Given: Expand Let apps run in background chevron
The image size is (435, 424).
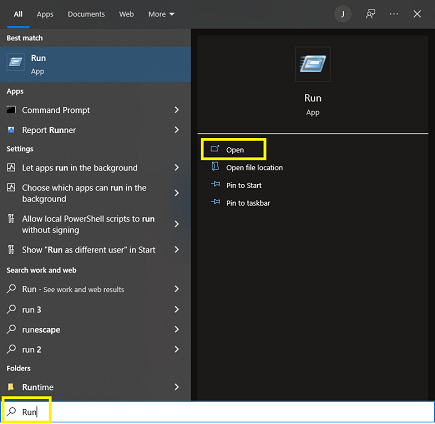Looking at the screenshot, I should pos(177,167).
